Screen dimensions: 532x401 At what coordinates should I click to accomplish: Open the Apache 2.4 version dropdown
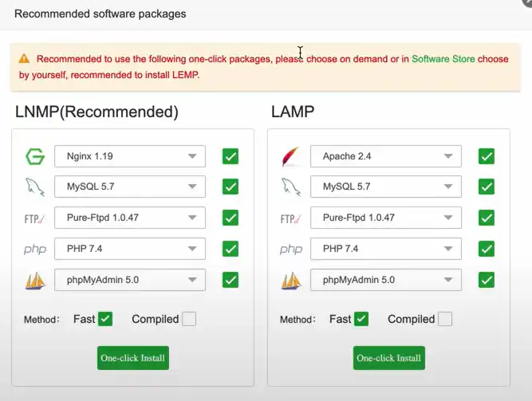pyautogui.click(x=385, y=156)
